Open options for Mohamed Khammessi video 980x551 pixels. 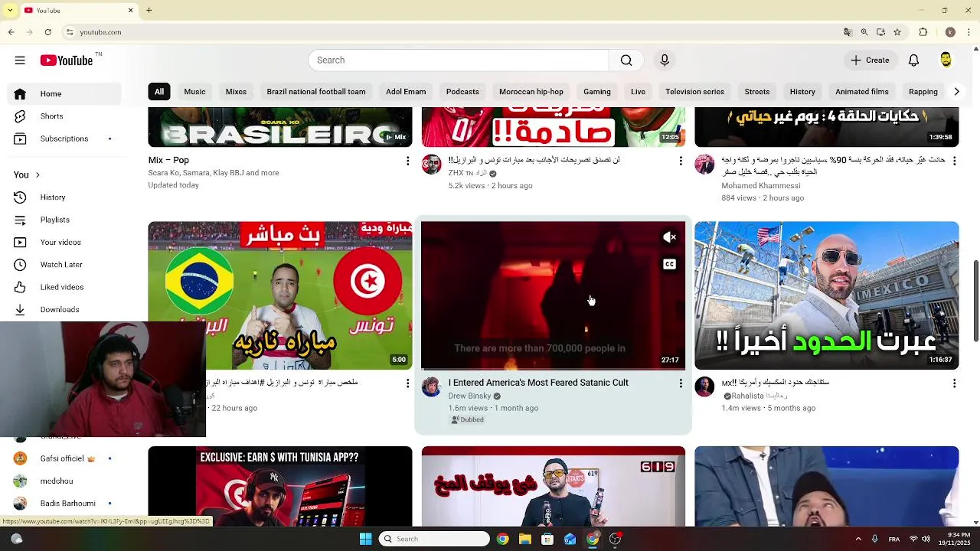point(954,161)
